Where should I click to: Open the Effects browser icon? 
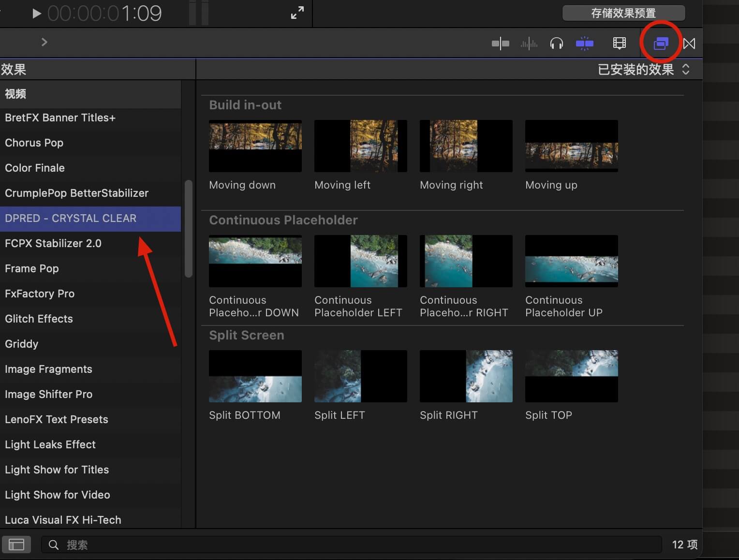point(661,44)
